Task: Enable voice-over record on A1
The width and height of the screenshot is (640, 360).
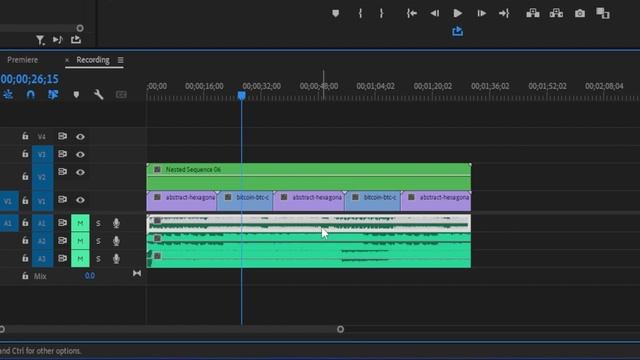Action: tap(116, 223)
